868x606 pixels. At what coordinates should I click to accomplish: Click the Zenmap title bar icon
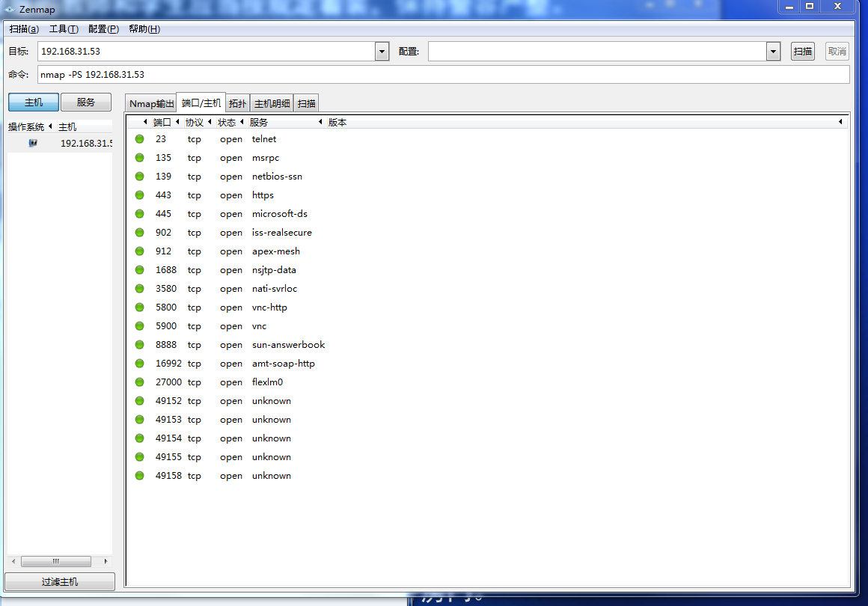10,10
